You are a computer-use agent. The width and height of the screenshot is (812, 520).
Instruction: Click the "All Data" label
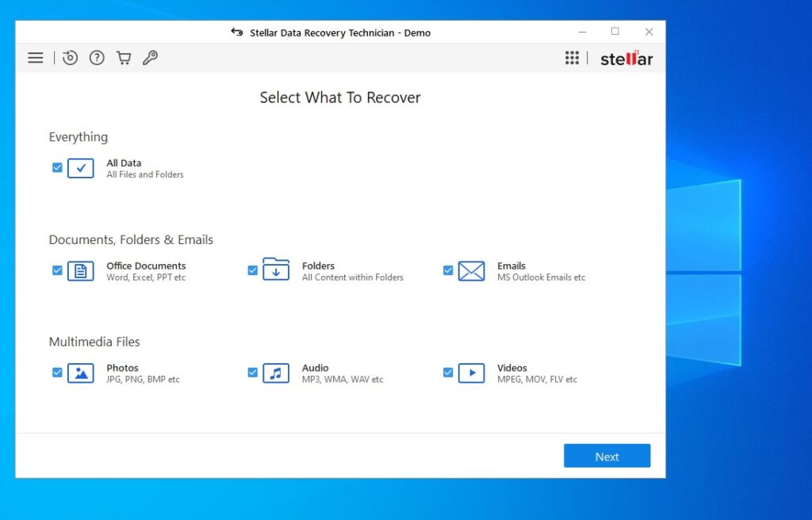(x=124, y=163)
